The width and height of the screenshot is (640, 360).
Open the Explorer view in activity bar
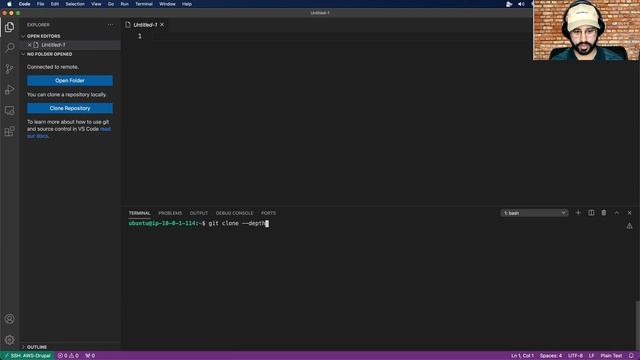[9, 27]
